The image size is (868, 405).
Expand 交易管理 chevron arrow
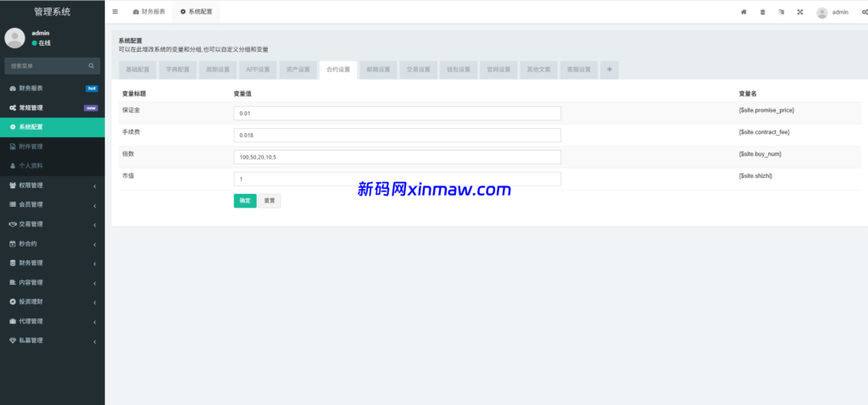coord(95,225)
